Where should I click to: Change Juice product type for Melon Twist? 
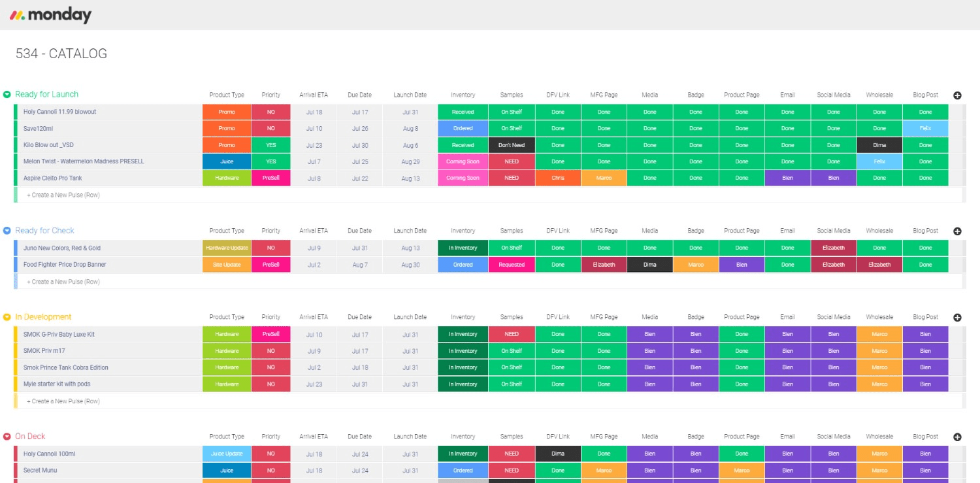pos(227,161)
